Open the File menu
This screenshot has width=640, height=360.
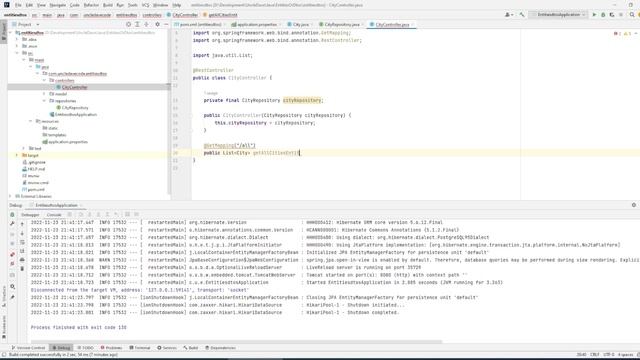[18, 5]
